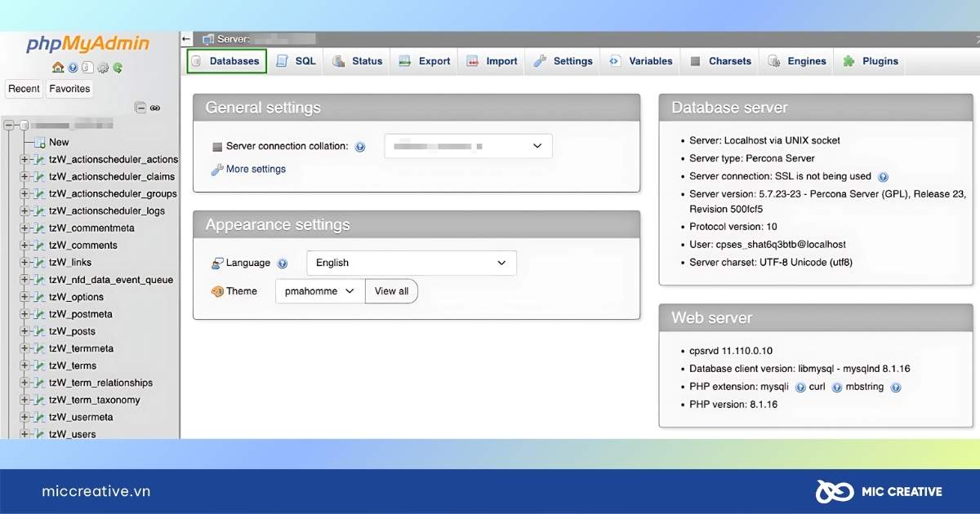This screenshot has height=514, width=980.
Task: Click help icon next to Server connection collation
Action: pos(360,147)
